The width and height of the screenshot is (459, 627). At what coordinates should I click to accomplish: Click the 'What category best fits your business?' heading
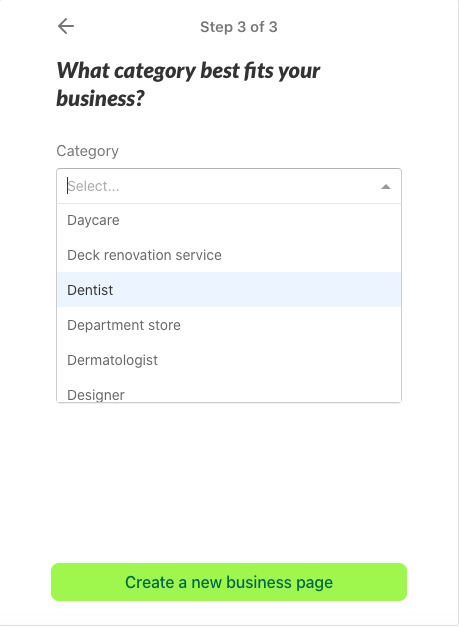point(188,84)
